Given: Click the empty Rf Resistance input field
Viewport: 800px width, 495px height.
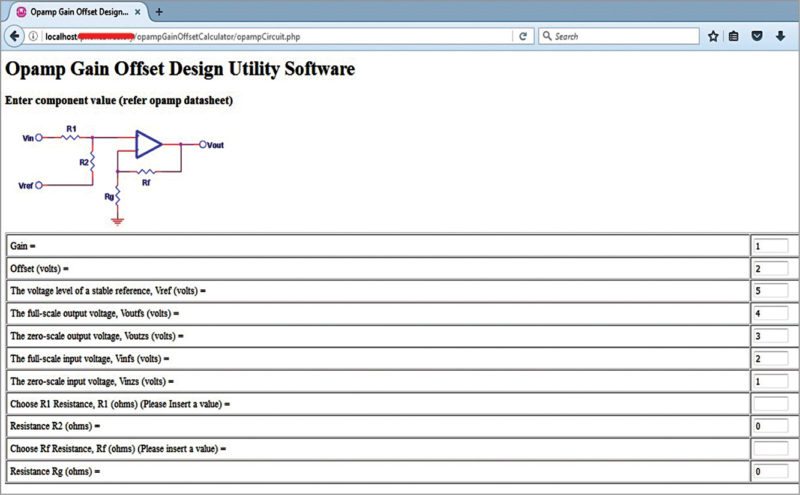Looking at the screenshot, I should (x=770, y=449).
